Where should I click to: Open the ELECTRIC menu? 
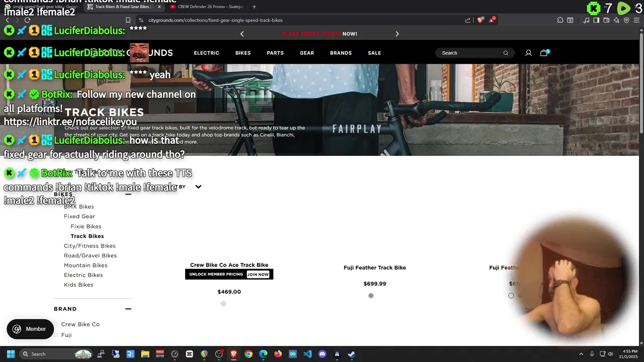[206, 53]
